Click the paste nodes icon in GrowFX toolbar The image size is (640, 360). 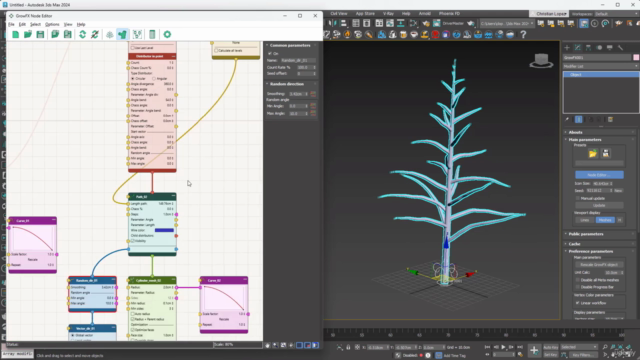[67, 34]
